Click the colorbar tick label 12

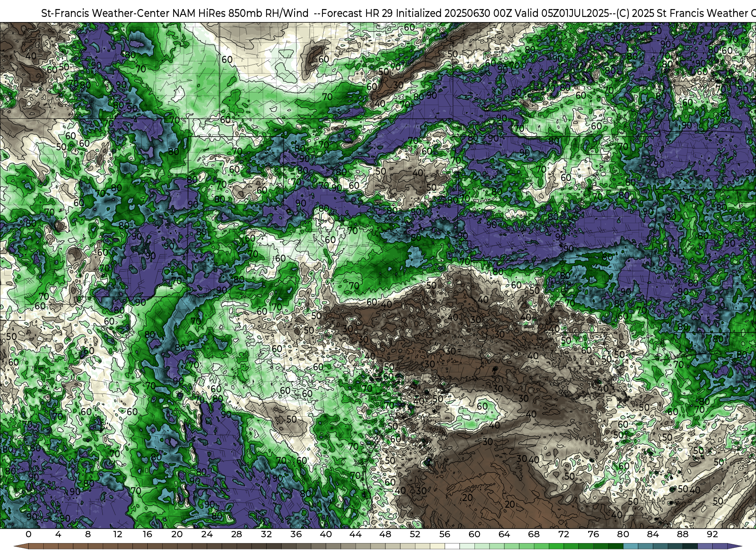click(x=117, y=534)
